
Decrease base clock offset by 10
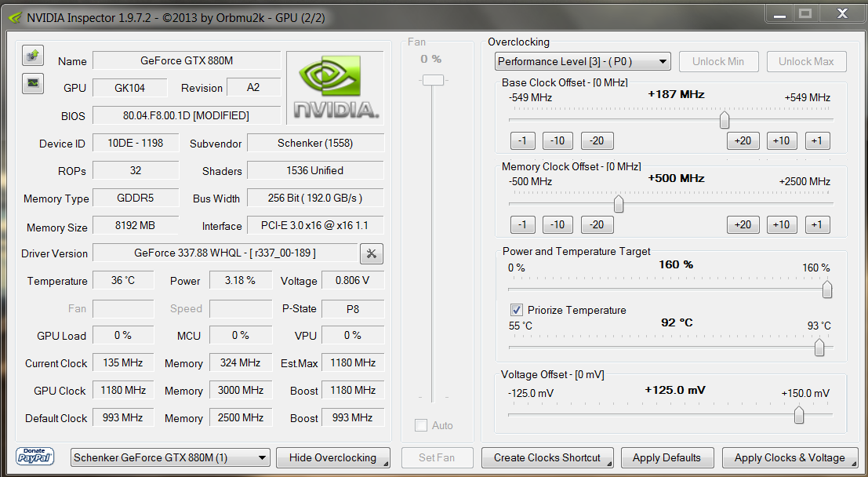(x=558, y=140)
